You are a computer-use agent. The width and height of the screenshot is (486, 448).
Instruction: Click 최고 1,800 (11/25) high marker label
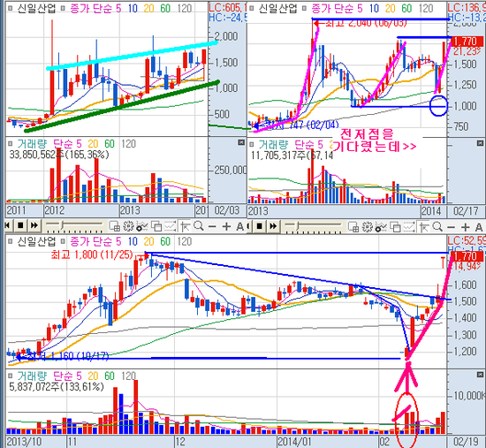[92, 254]
